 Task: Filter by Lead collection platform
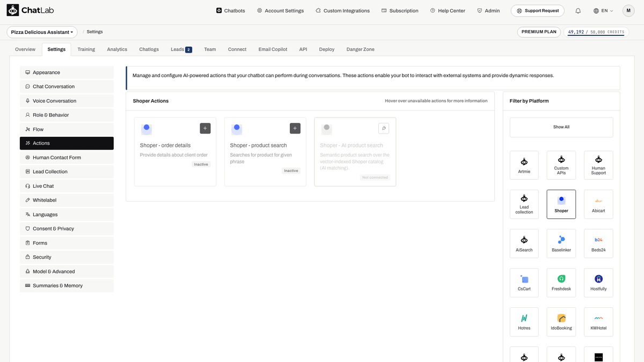click(524, 204)
